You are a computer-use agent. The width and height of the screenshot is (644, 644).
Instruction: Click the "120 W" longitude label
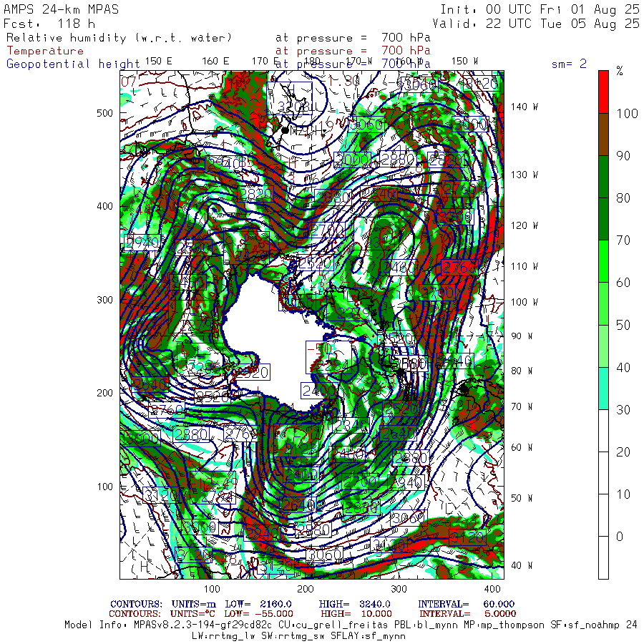(x=525, y=225)
